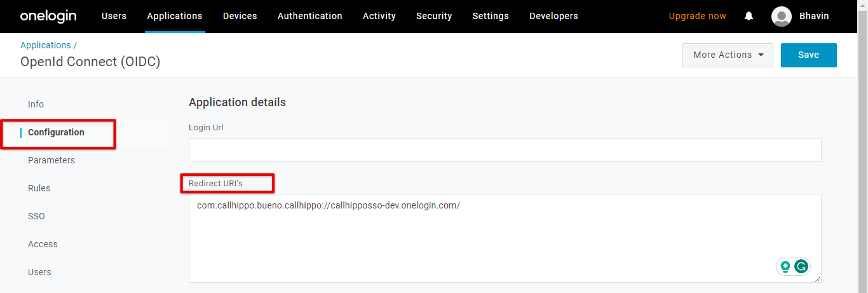The image size is (868, 293).
Task: Open the Users menu
Action: point(114,16)
